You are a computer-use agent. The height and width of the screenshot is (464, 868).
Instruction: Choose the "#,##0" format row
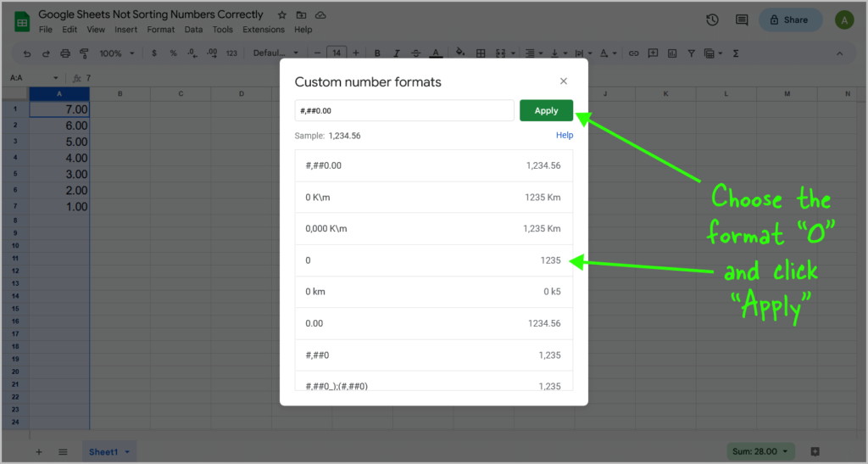pos(433,355)
